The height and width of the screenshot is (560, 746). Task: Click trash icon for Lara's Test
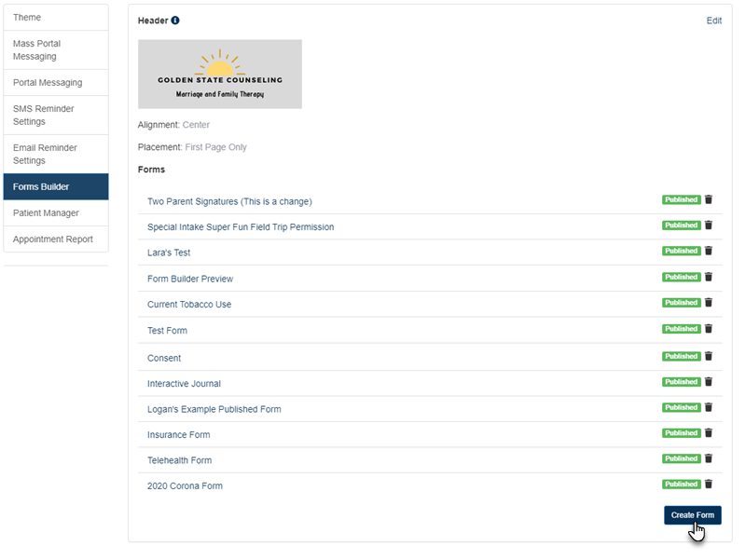tap(709, 251)
